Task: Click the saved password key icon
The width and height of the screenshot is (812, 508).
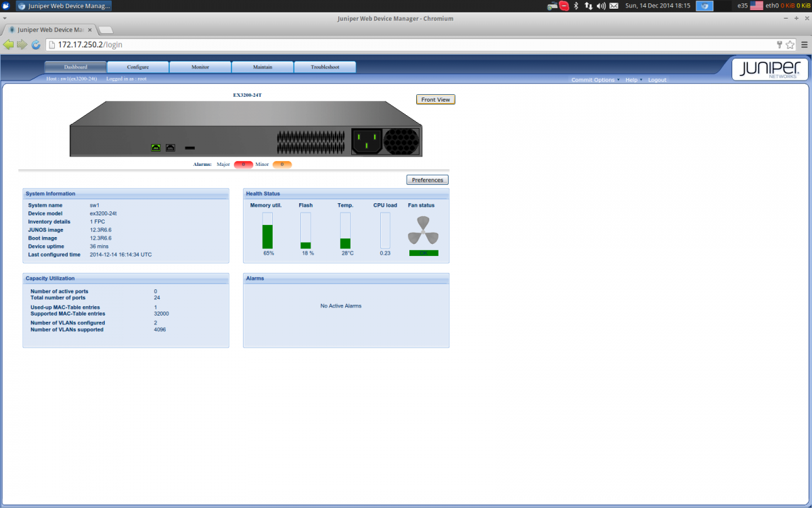Action: 779,45
